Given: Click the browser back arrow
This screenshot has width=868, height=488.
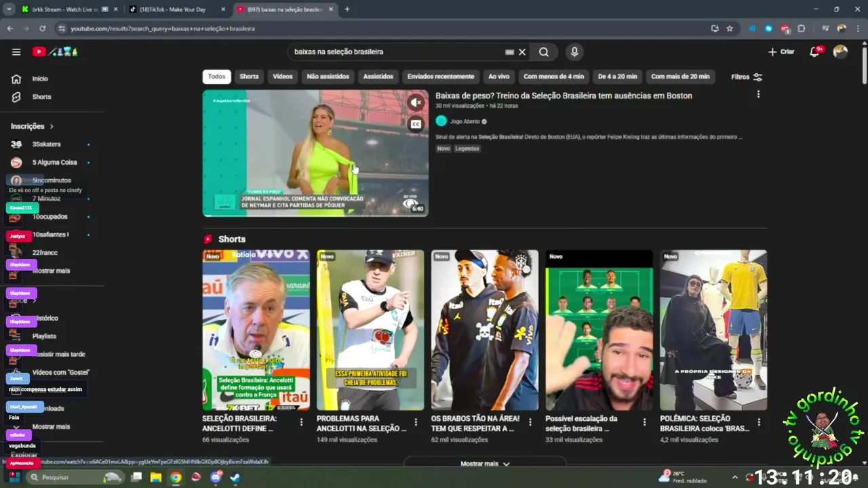Looking at the screenshot, I should coord(10,28).
